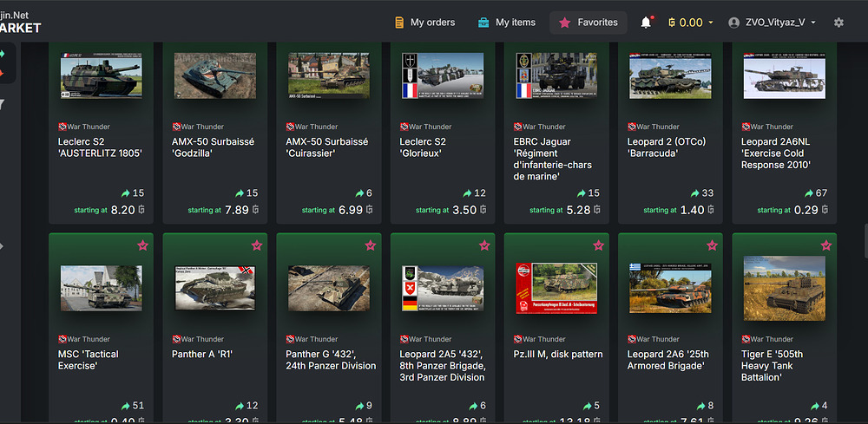Click starting price 0.29 on Leopard 2A6NL card

pos(806,210)
